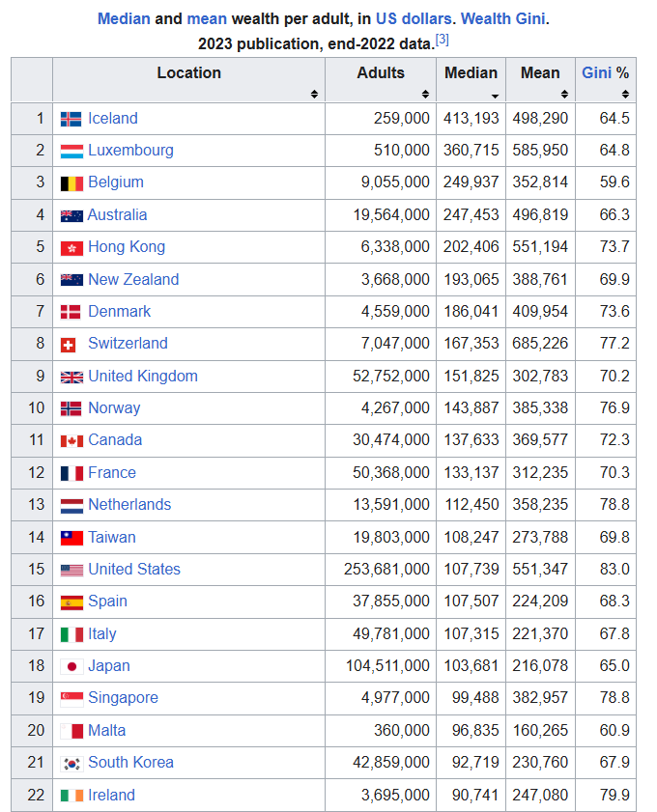Open the US dollars link
Screen dimensions: 657x812
coord(414,18)
